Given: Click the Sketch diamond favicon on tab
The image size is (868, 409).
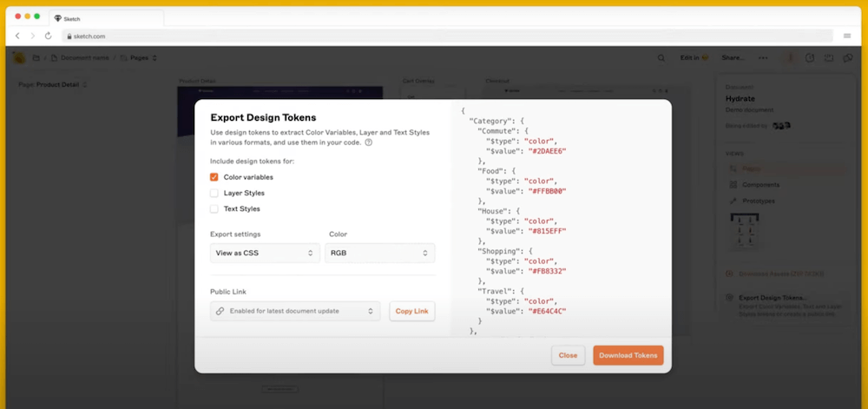Looking at the screenshot, I should (57, 17).
